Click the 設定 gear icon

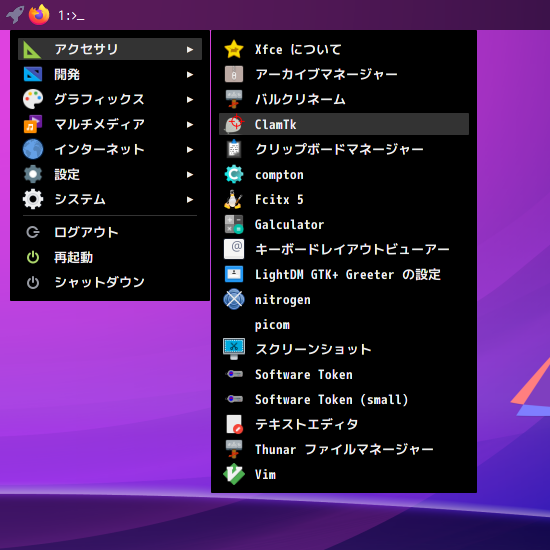(33, 174)
